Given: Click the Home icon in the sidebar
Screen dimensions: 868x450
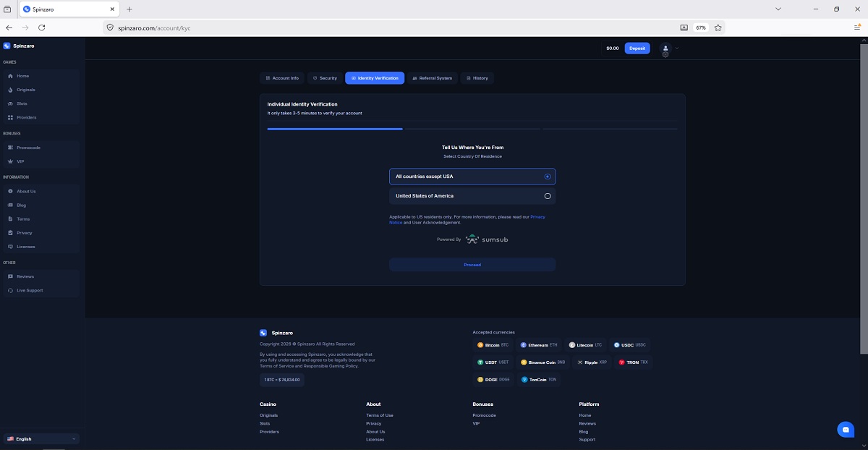Looking at the screenshot, I should point(10,76).
